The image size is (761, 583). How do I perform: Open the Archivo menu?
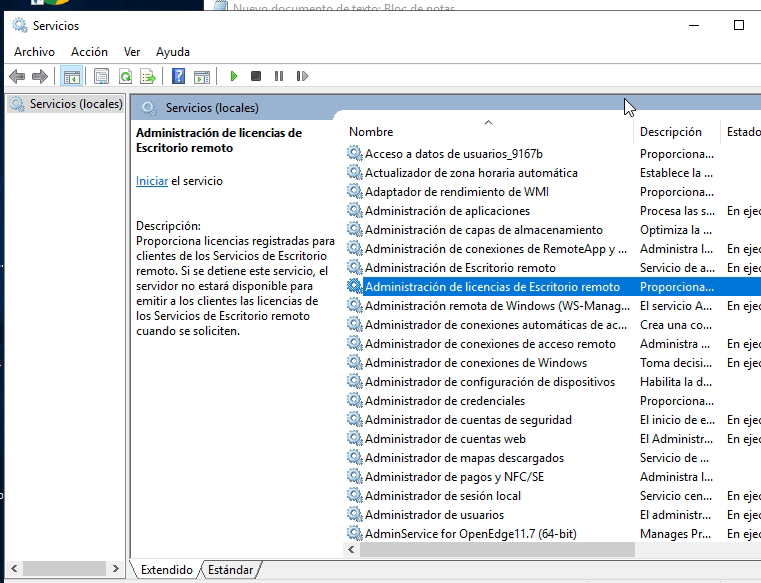pyautogui.click(x=34, y=52)
